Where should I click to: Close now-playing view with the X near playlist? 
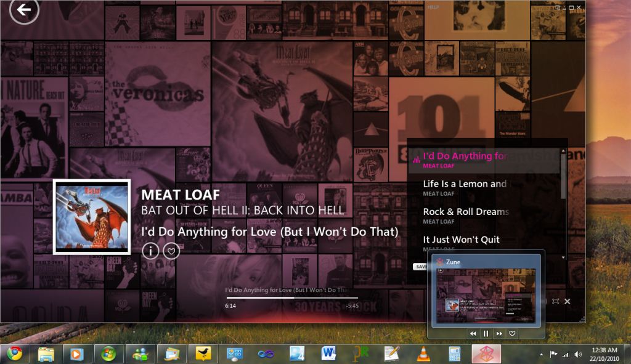pyautogui.click(x=568, y=301)
